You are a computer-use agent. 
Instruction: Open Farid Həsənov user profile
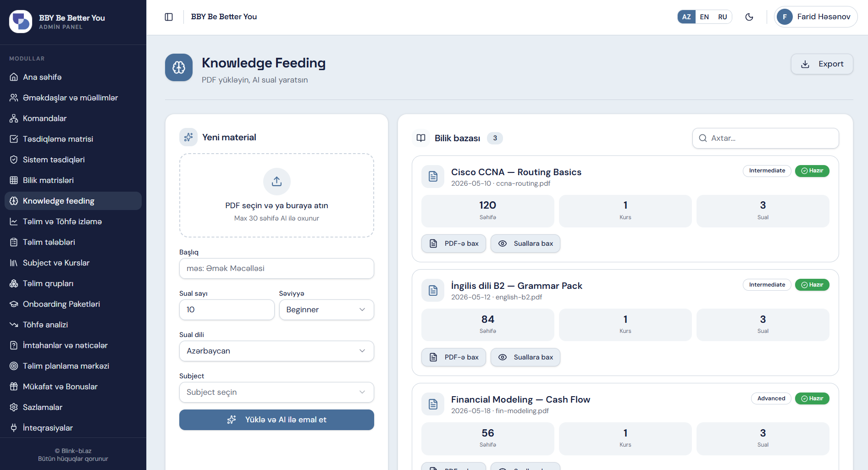pos(816,17)
